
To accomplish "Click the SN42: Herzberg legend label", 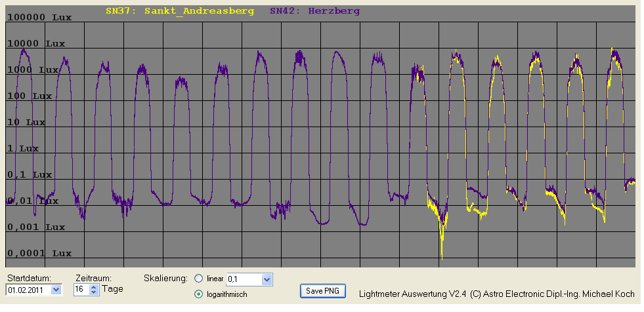I will (x=314, y=11).
